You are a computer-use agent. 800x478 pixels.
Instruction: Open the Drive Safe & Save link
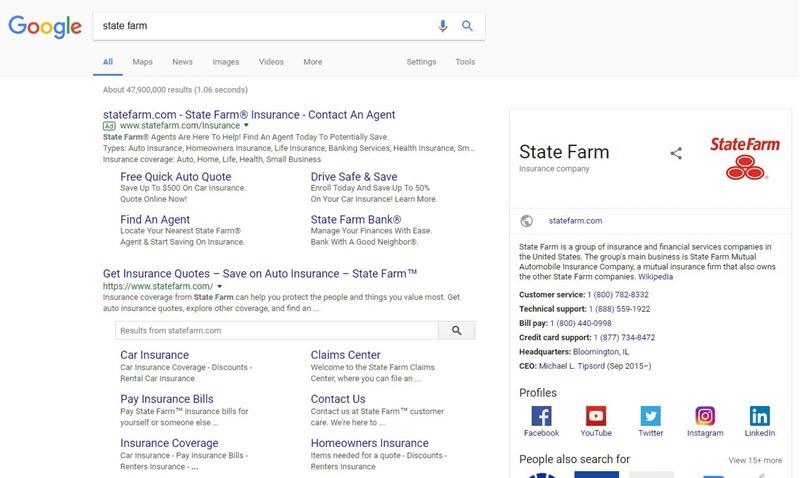(x=354, y=177)
